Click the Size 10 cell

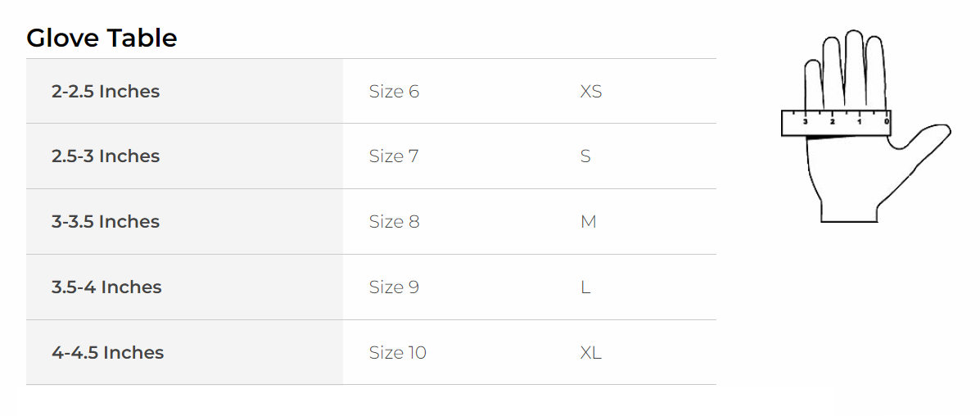point(398,353)
